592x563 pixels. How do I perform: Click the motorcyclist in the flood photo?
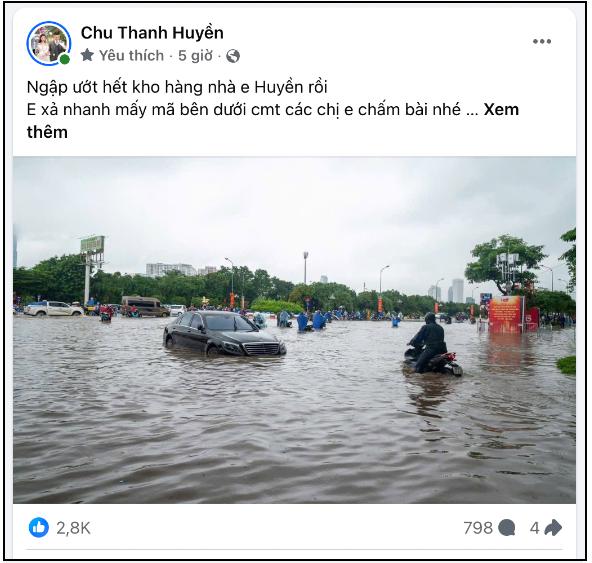(433, 344)
